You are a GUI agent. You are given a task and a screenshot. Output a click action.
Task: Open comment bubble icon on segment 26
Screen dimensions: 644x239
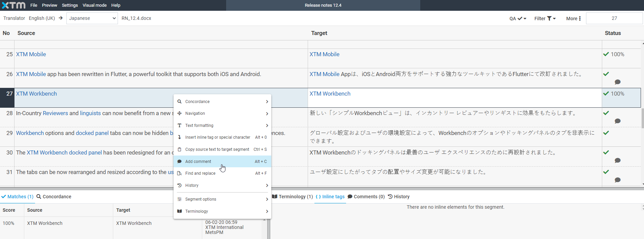[x=617, y=82]
